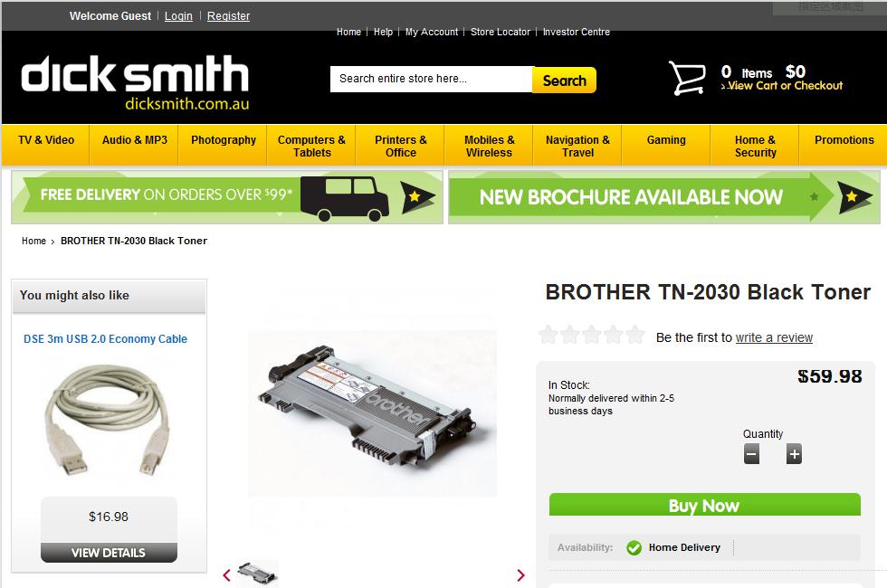
Task: Open the new brochure banner arrow
Action: tap(854, 197)
